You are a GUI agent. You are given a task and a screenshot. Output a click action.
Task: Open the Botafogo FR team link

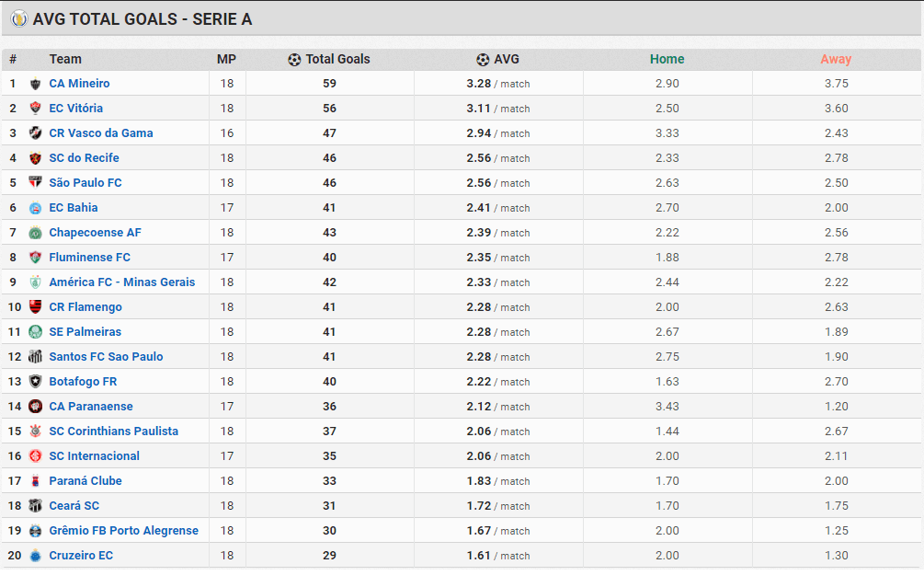click(83, 381)
